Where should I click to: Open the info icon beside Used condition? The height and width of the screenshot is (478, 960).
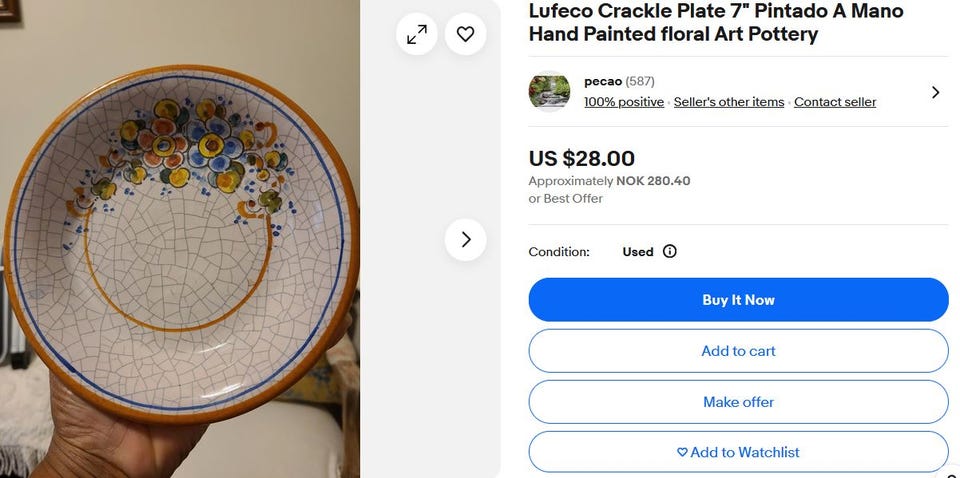(x=670, y=252)
